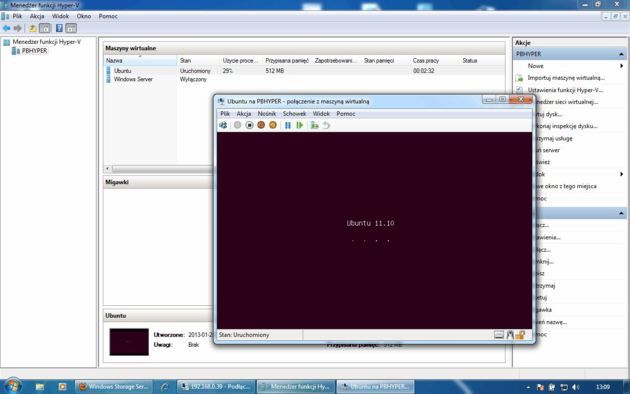Go back with the blue arrow in Hyper-V Manager
The height and width of the screenshot is (394, 630).
[6, 28]
